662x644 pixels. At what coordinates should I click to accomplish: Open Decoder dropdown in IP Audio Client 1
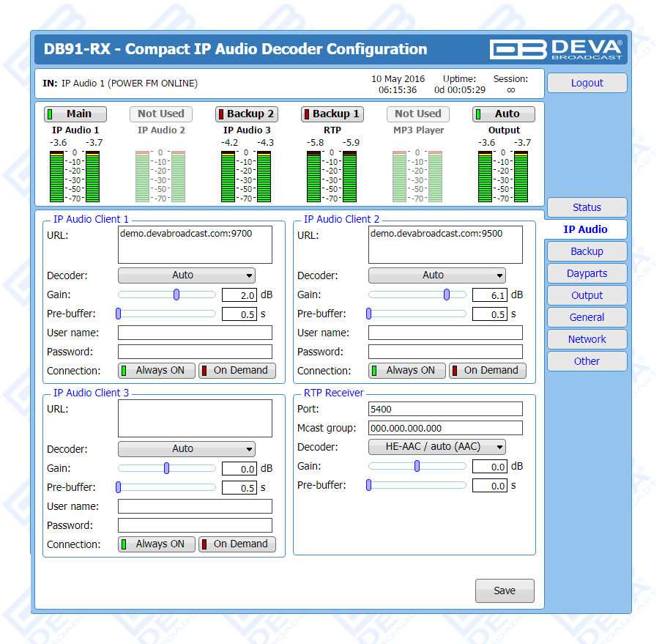pos(187,275)
